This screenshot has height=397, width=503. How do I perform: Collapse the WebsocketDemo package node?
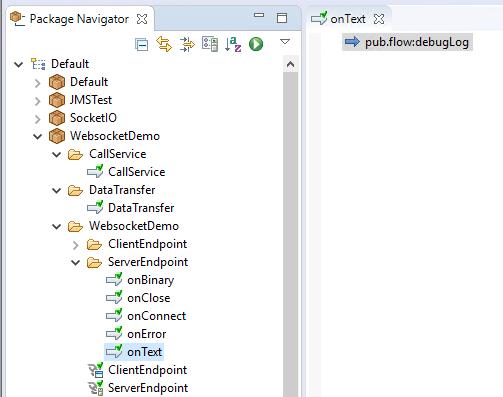(x=38, y=136)
